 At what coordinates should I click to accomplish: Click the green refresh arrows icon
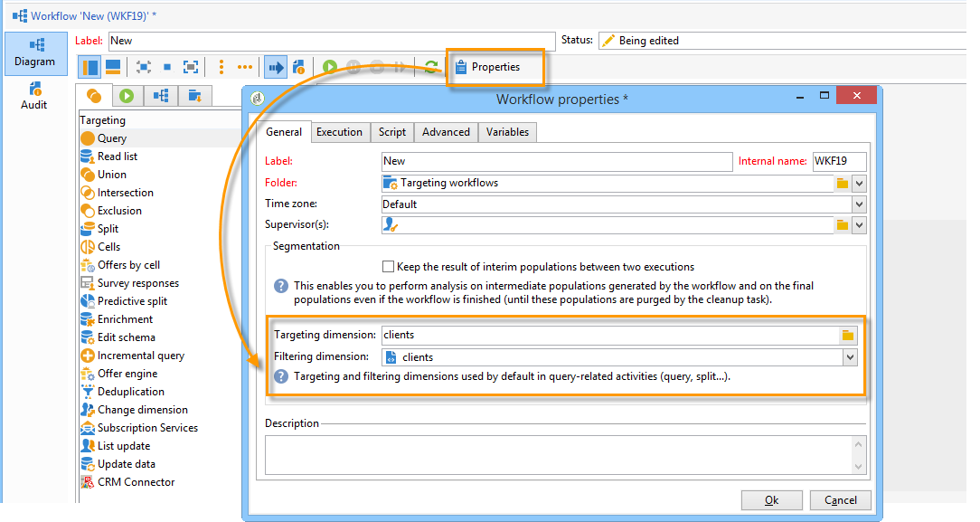point(430,67)
